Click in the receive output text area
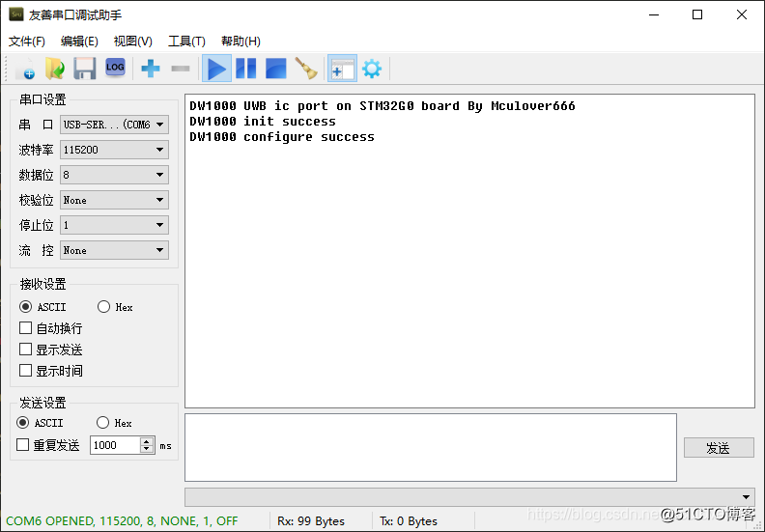 [469, 251]
